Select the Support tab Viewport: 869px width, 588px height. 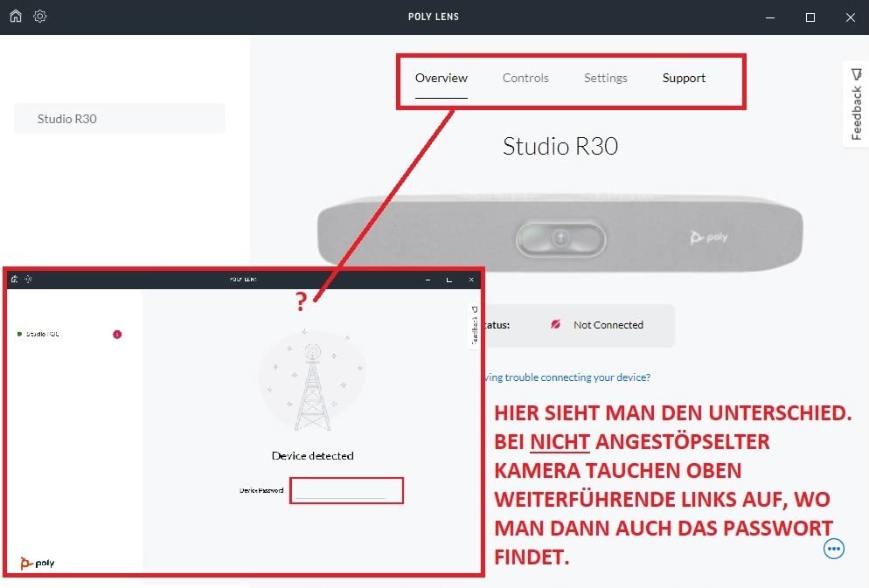point(684,78)
